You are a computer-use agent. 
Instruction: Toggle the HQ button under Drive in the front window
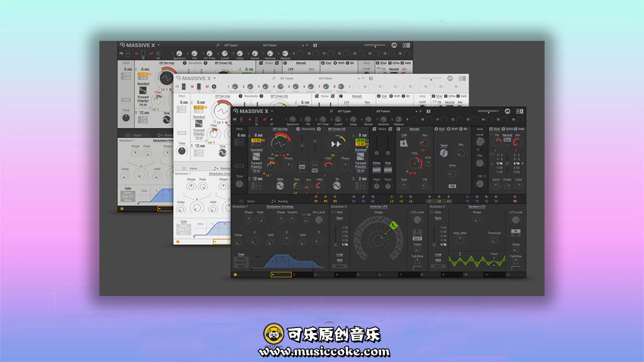pos(452,186)
